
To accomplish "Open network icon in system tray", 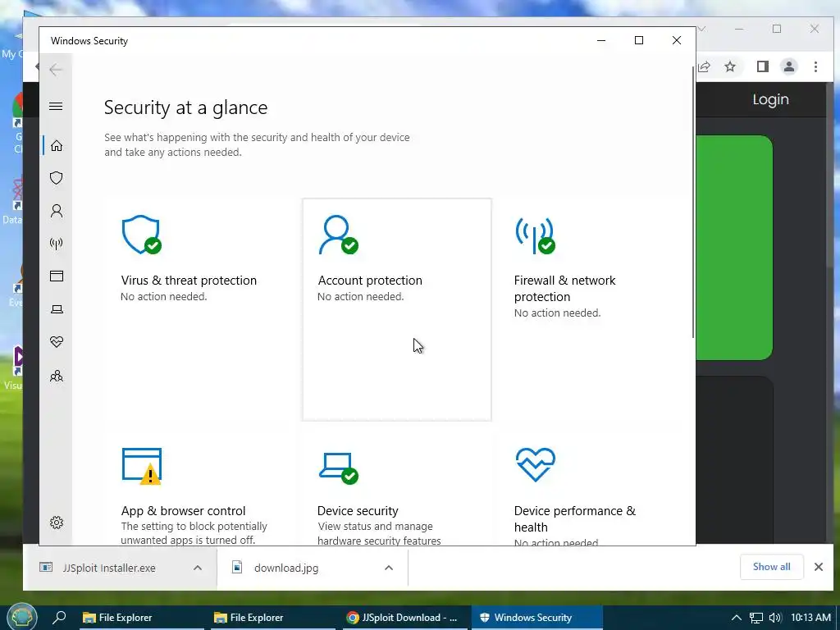I will point(756,618).
